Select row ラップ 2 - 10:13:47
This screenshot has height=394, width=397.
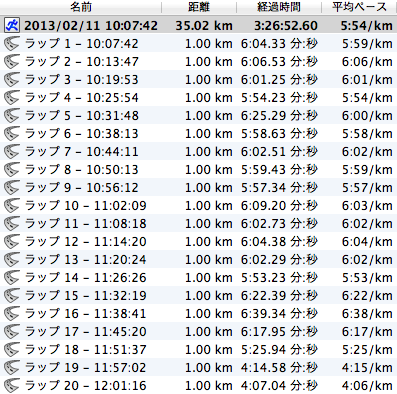[198, 61]
